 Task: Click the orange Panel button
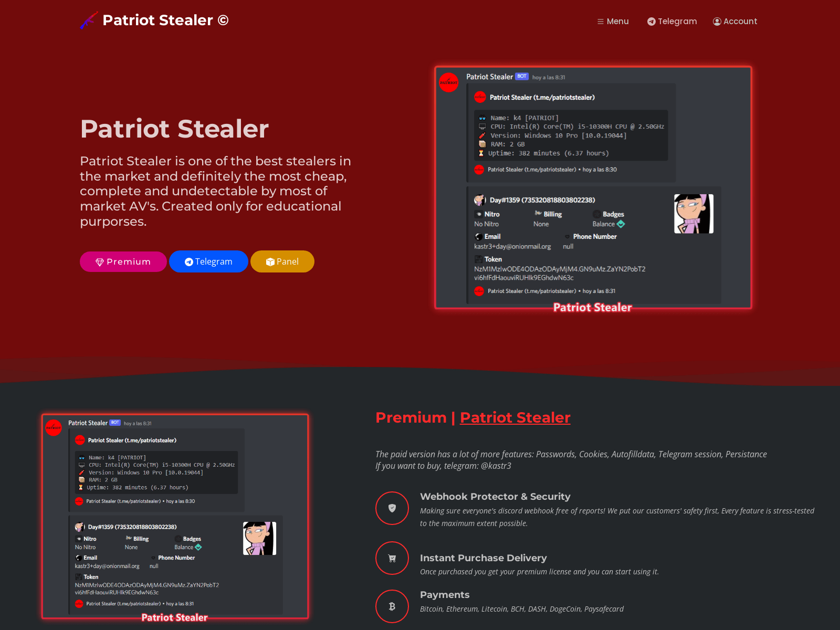(x=282, y=261)
